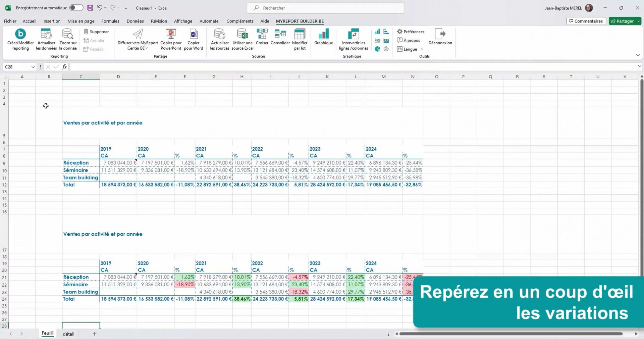Collapse the ribbon with chevron
This screenshot has width=644, height=339.
[x=638, y=55]
